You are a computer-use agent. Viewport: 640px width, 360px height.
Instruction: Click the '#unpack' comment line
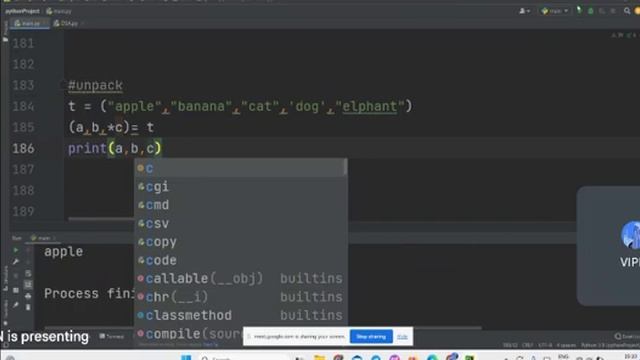click(x=95, y=85)
